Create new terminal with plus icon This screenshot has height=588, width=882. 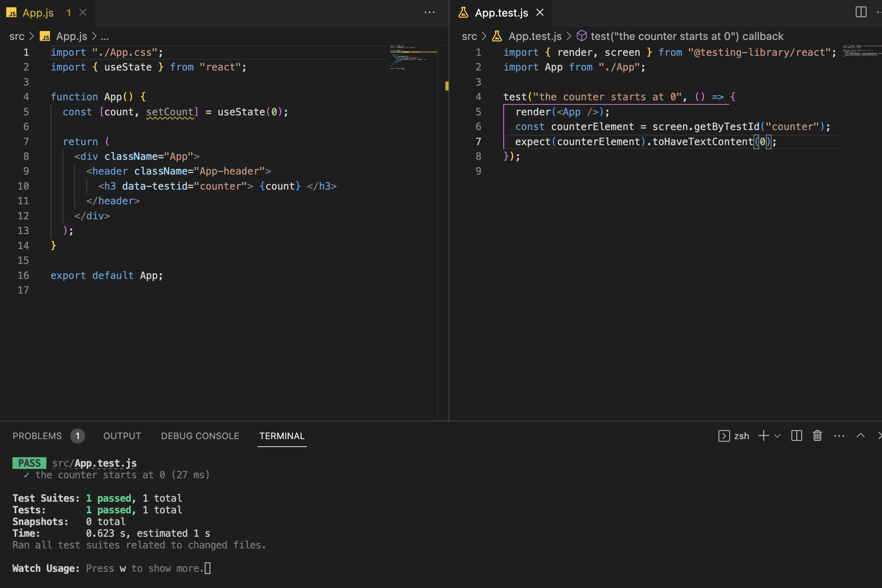763,436
